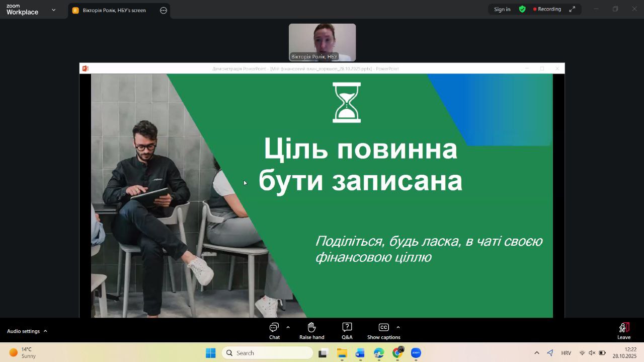This screenshot has width=644, height=362.
Task: Expand the chevron next to Chat
Action: click(288, 327)
